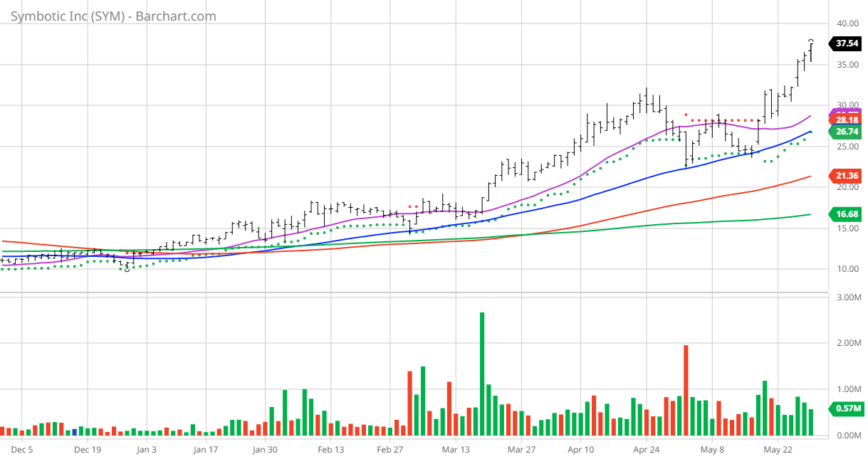The height and width of the screenshot is (459, 868).
Task: Select the May 22 date label
Action: tap(778, 450)
